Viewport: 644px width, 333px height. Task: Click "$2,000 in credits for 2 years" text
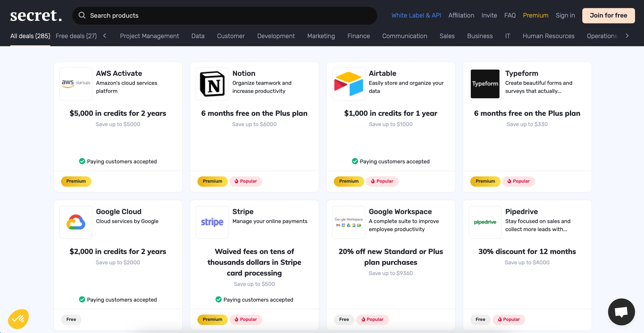tap(118, 252)
